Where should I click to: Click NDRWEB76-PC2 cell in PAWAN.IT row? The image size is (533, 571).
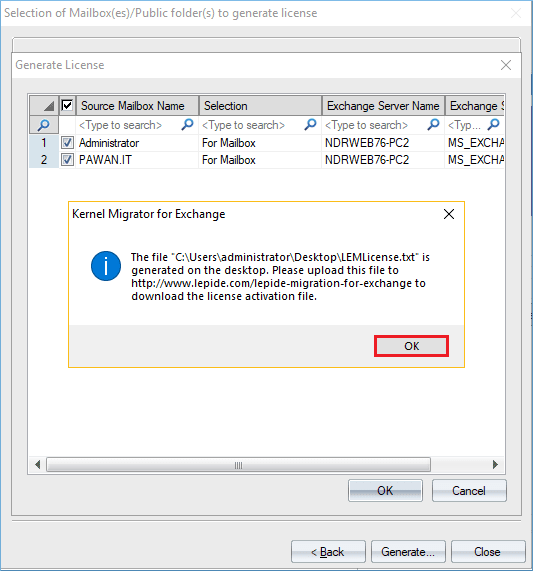(383, 160)
